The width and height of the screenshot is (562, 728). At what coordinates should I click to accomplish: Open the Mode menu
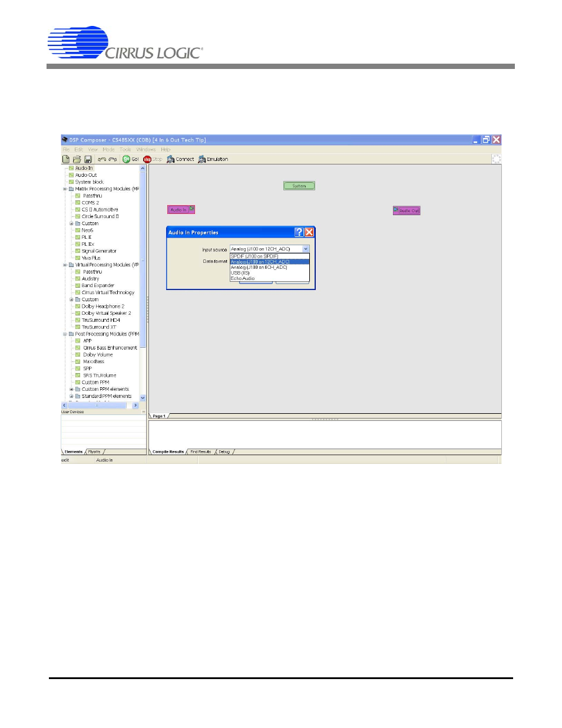tap(108, 150)
